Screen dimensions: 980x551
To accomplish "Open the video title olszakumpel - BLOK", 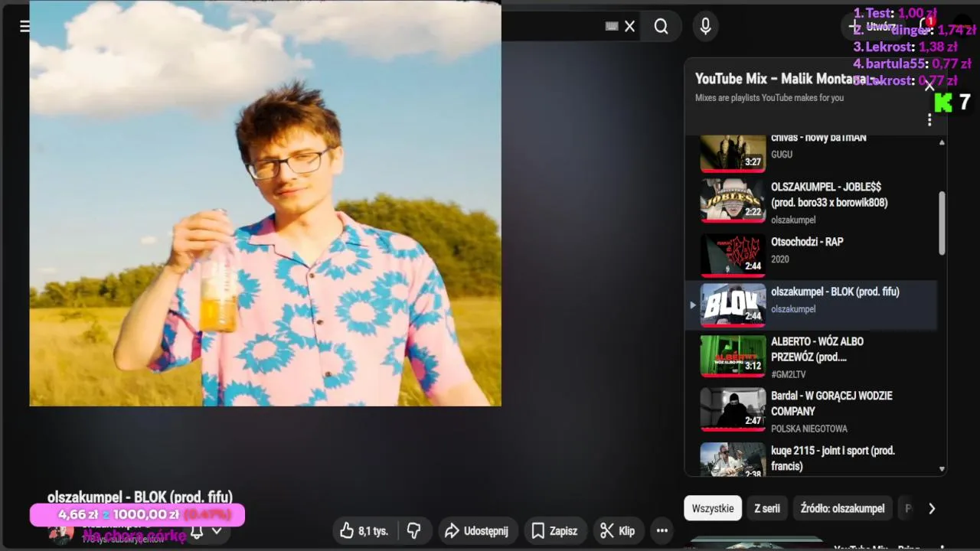I will (140, 497).
